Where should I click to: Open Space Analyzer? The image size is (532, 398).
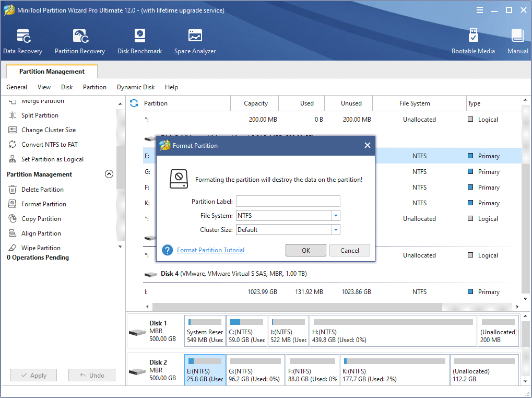pos(195,41)
